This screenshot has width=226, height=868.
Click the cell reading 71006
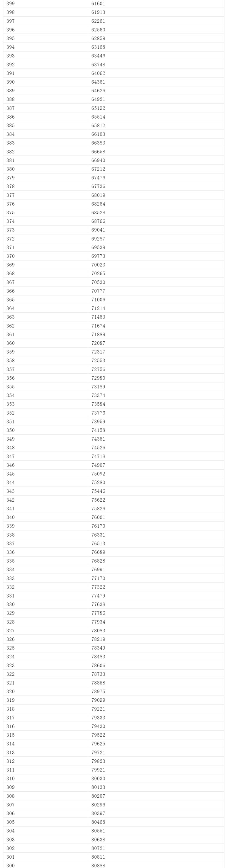[x=98, y=300]
